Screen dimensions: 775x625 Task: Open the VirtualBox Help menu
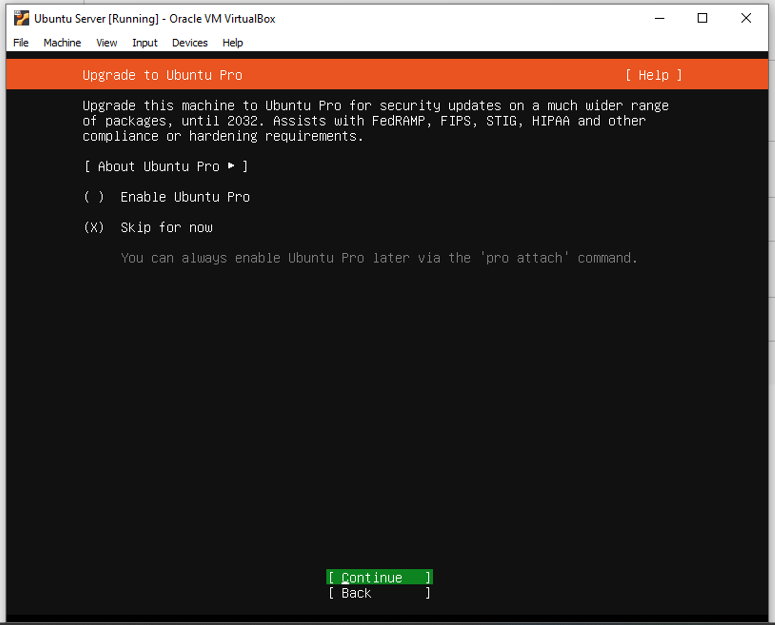pyautogui.click(x=233, y=43)
